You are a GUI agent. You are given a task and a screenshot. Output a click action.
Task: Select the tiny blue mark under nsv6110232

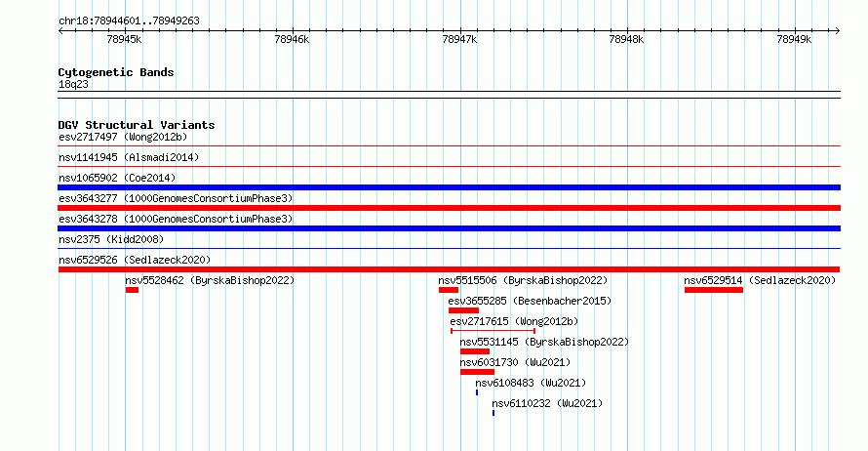pyautogui.click(x=493, y=413)
